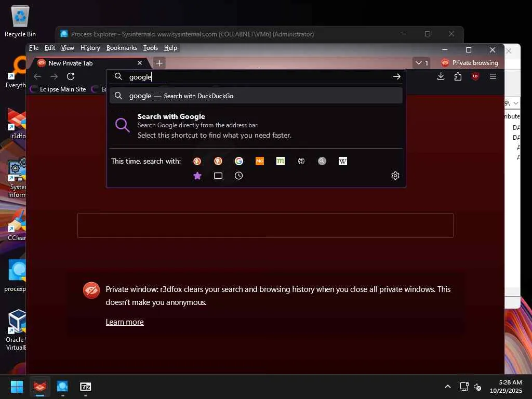
Task: Click the volume muted tray icon
Action: pyautogui.click(x=477, y=387)
